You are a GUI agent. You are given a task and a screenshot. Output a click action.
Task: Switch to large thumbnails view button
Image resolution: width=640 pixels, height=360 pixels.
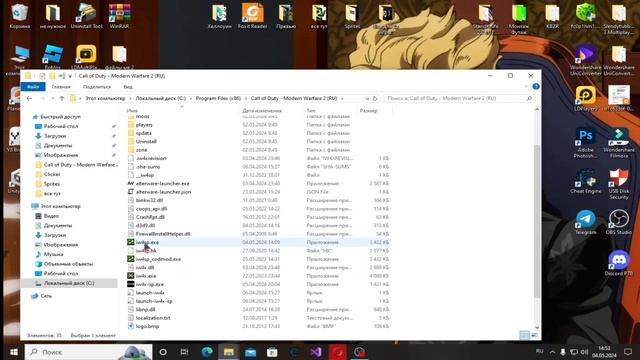point(534,335)
